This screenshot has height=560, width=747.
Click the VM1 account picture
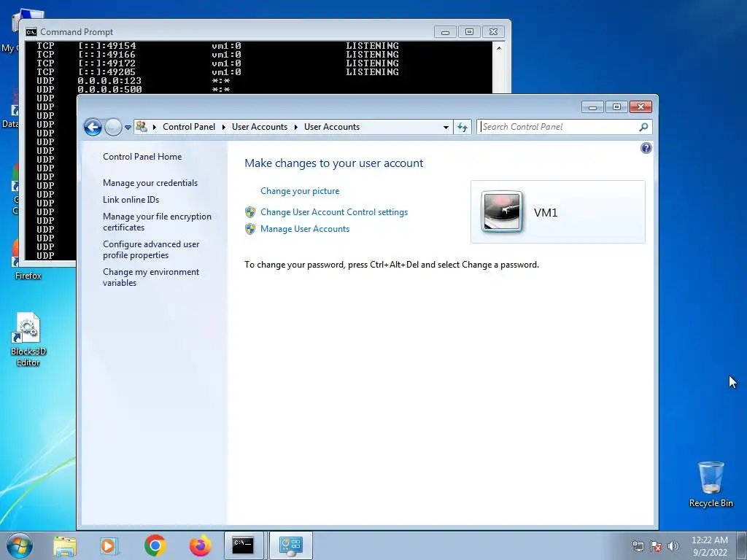502,212
